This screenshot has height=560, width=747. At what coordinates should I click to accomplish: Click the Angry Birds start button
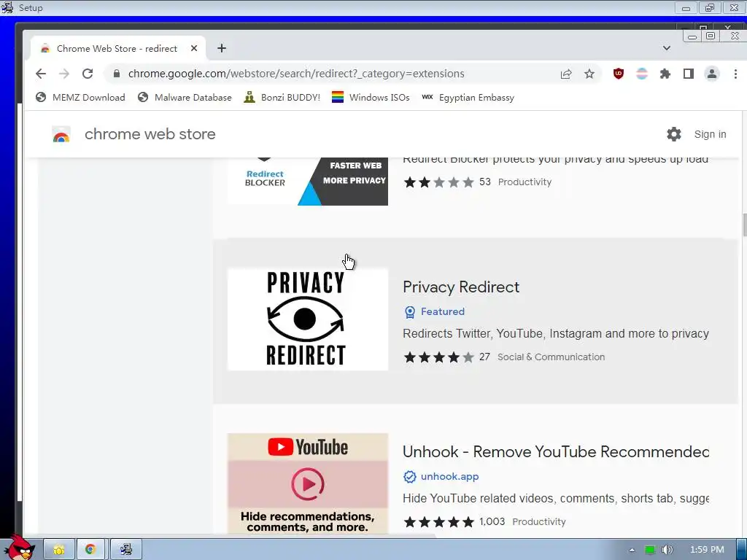point(19,548)
